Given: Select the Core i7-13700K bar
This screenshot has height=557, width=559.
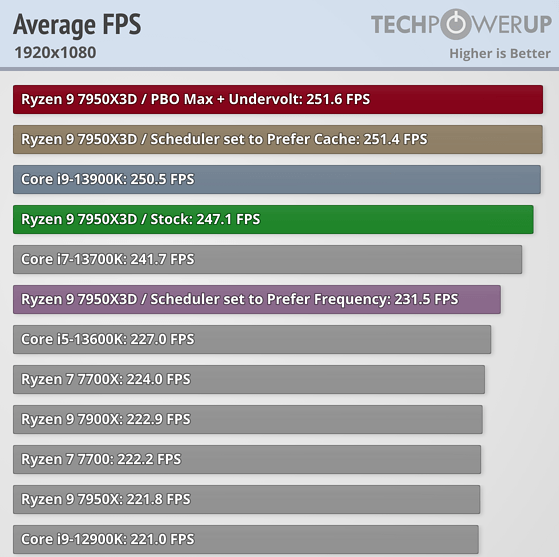Looking at the screenshot, I should coord(267,259).
